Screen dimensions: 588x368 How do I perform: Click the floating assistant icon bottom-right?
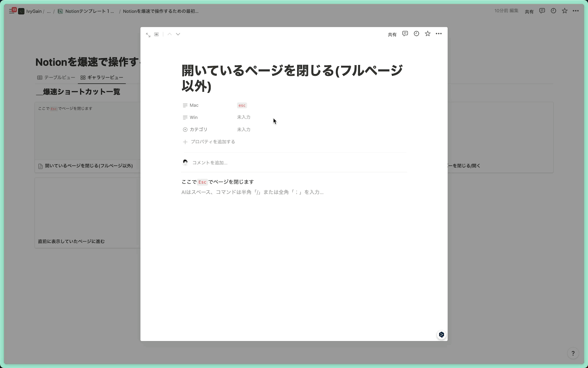tap(441, 335)
